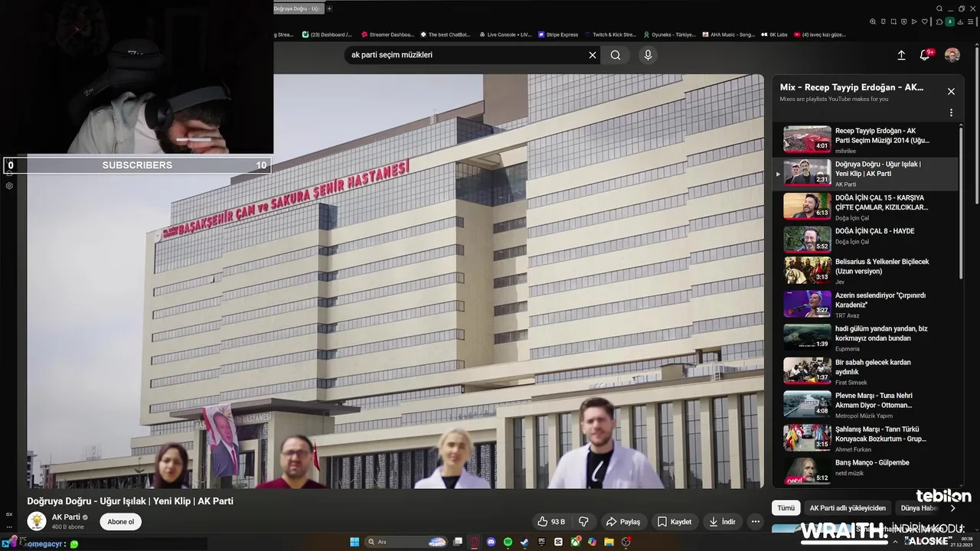Open YouTube notifications bell

(x=925, y=55)
